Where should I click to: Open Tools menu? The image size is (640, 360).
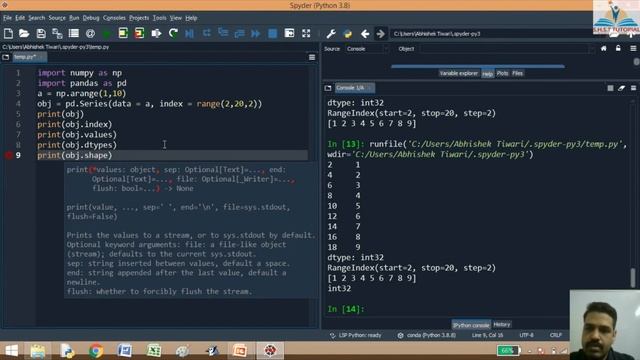pos(159,18)
